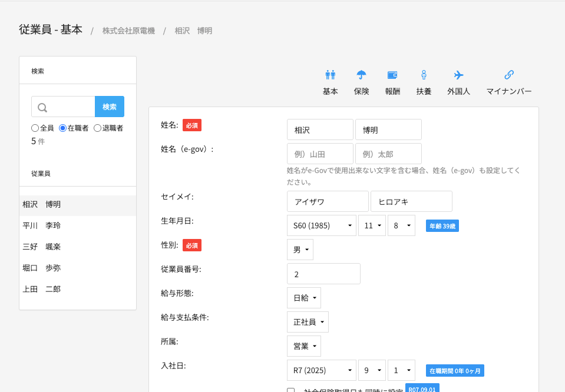Image resolution: width=565 pixels, height=392 pixels.
Task: Click the 名 field containing 博明
Action: [x=388, y=129]
